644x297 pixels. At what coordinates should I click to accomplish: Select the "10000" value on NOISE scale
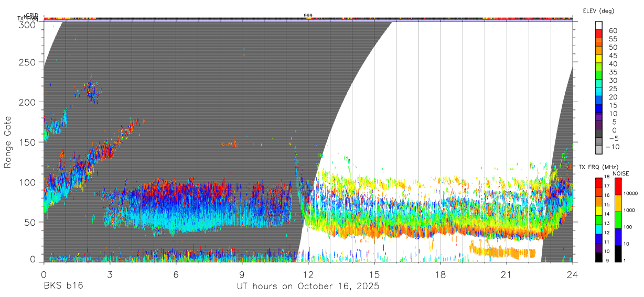(x=630, y=193)
